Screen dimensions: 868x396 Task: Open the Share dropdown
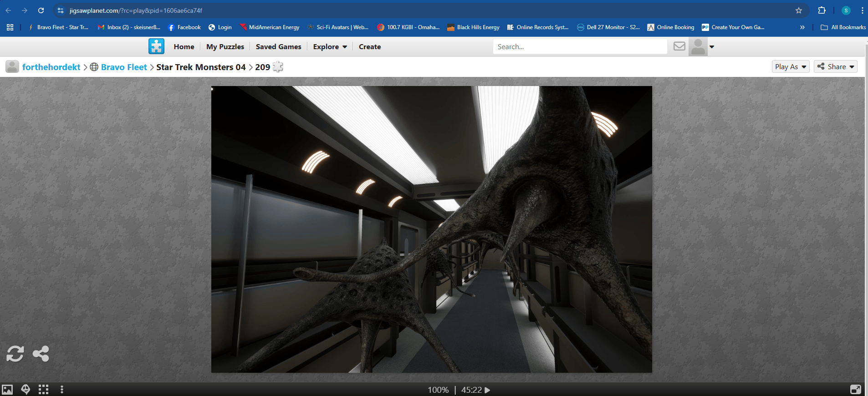836,66
